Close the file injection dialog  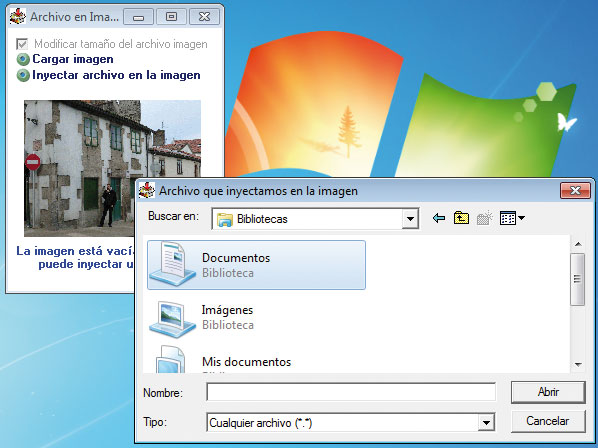[575, 190]
